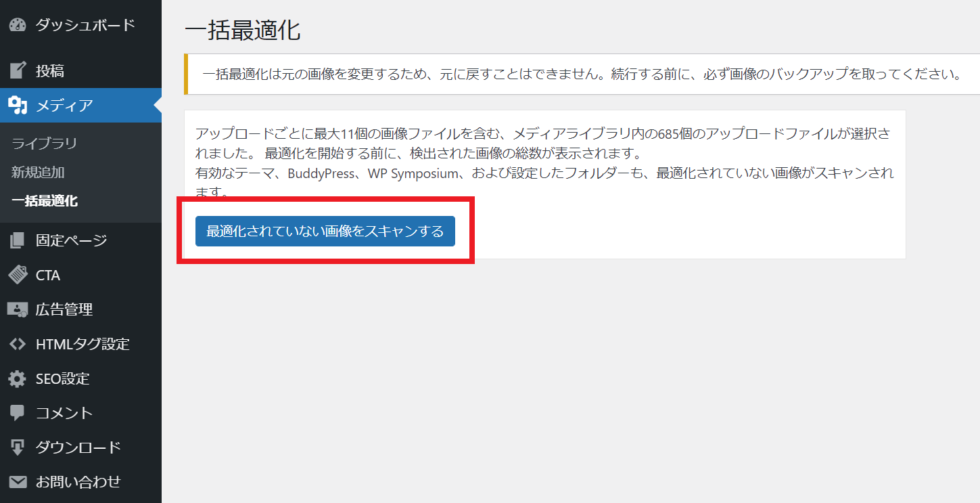Click 最適化されていない画像をスキャンする button
This screenshot has width=980, height=503.
(x=325, y=232)
